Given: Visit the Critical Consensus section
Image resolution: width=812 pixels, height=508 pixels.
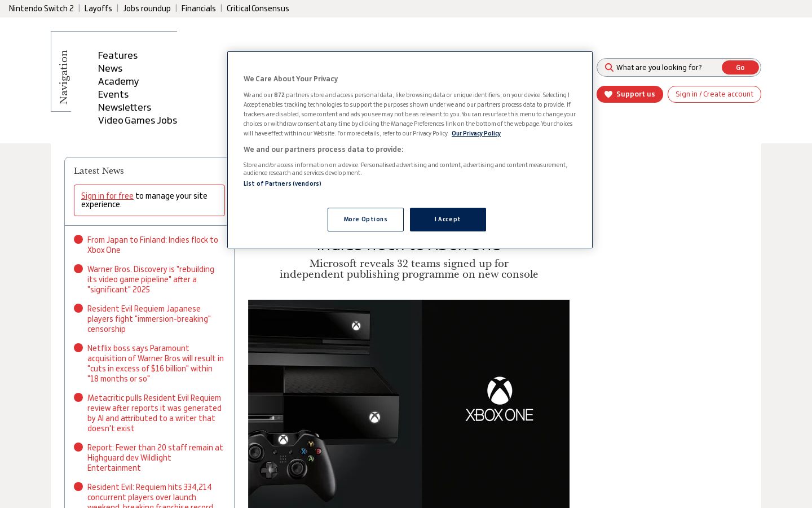Looking at the screenshot, I should 258,8.
